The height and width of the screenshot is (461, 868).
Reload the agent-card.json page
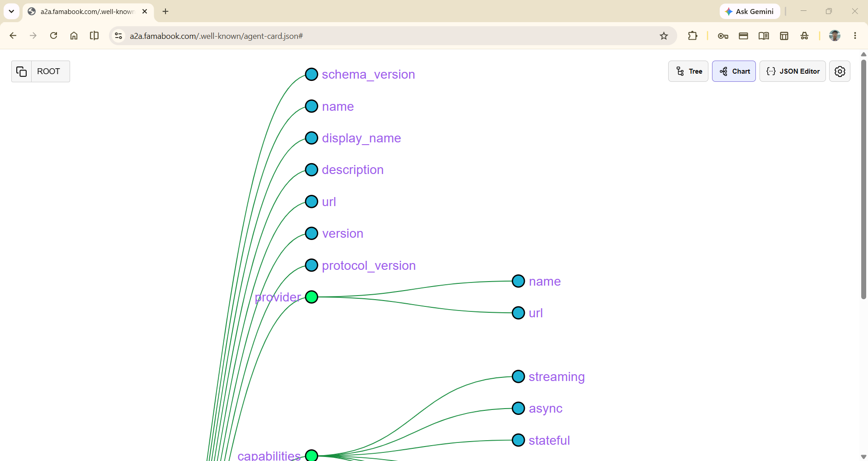coord(53,36)
